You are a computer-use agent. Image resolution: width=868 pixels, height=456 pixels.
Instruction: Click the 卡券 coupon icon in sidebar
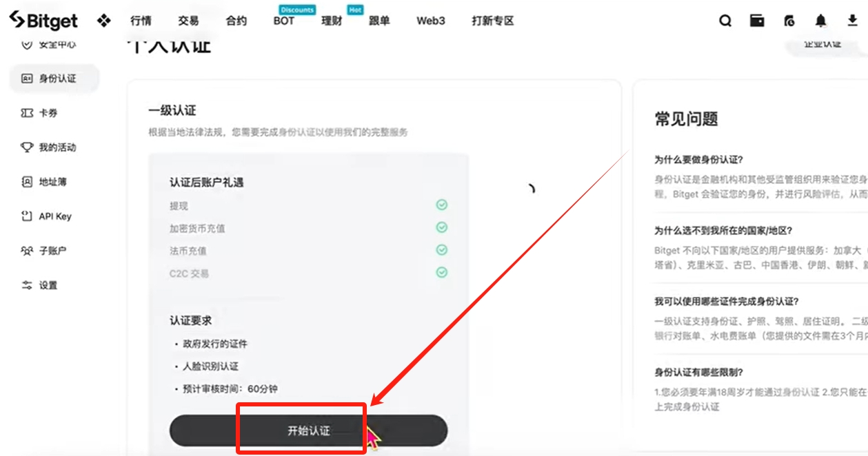pos(27,113)
